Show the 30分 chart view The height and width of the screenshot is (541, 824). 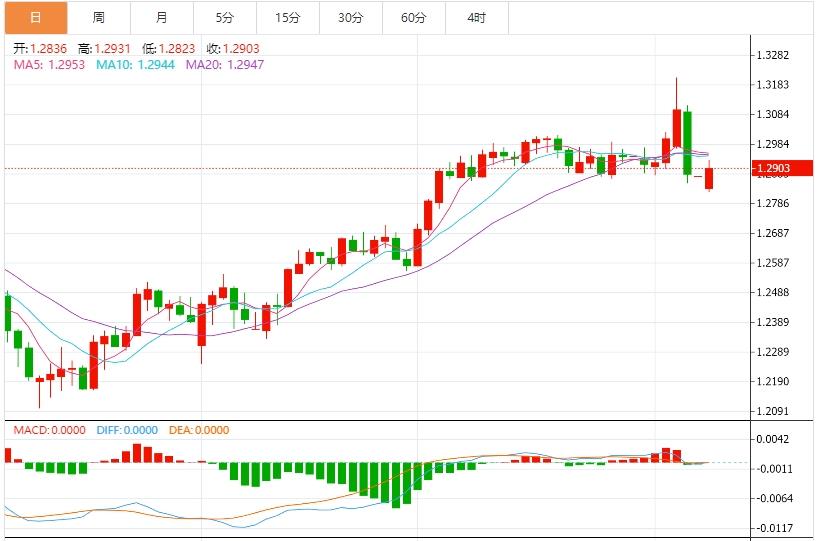click(x=350, y=18)
